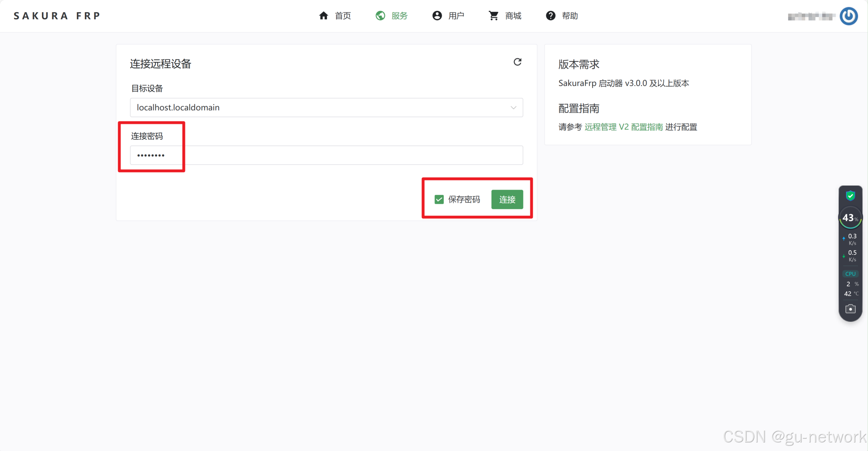Viewport: 868px width, 451px height.
Task: Open the 帮助 menu item
Action: [570, 16]
